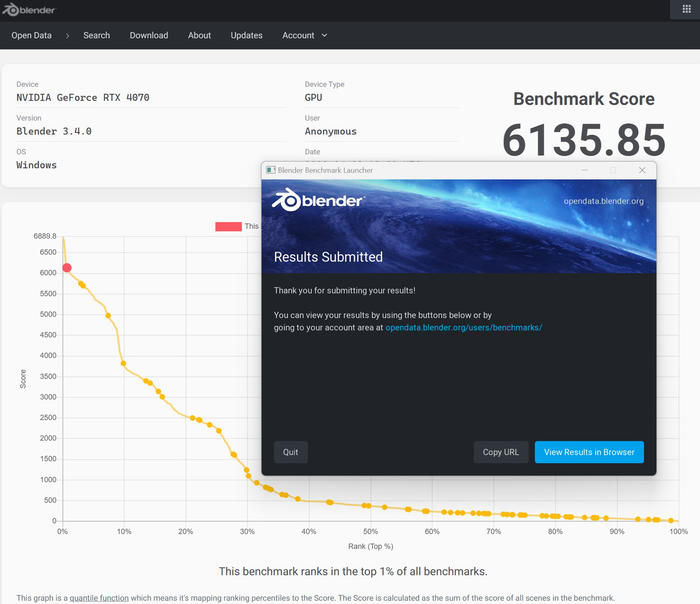Click the Blender logo in header
The image size is (700, 604).
pos(29,10)
